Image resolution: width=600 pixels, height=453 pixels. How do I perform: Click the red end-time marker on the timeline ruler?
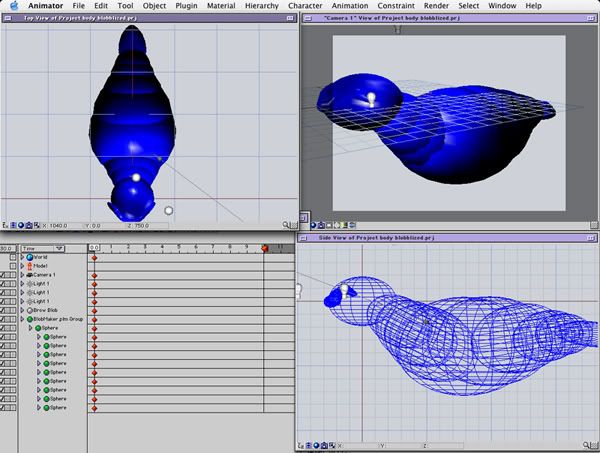[264, 247]
